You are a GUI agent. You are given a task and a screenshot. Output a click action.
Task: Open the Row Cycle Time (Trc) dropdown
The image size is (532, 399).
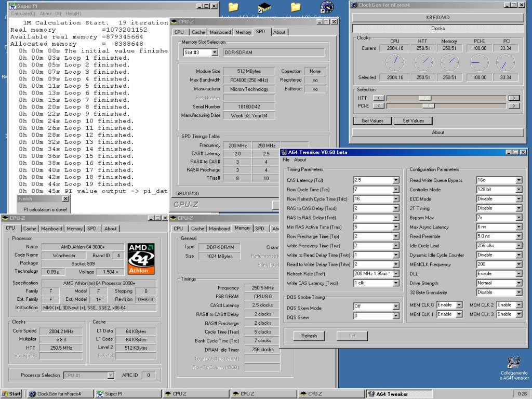click(x=396, y=190)
